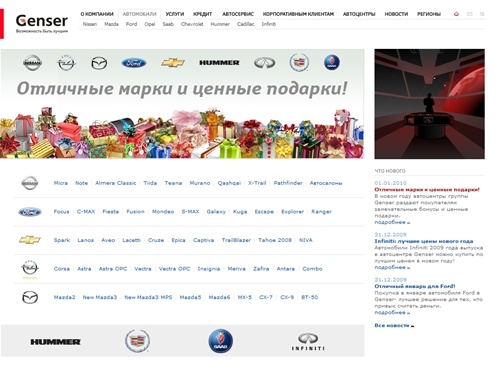Click the Infiniti logo in the banner
Image resolution: width=500 pixels, height=375 pixels.
click(x=265, y=63)
